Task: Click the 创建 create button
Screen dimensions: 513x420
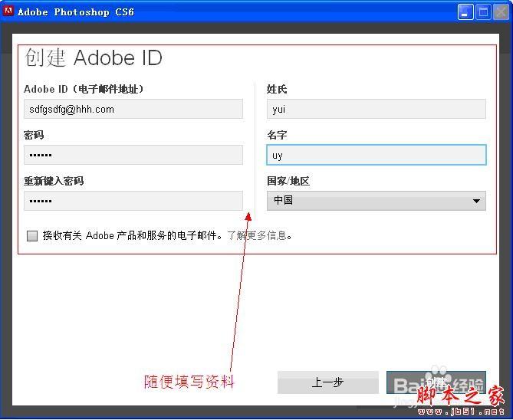Action: tap(436, 382)
